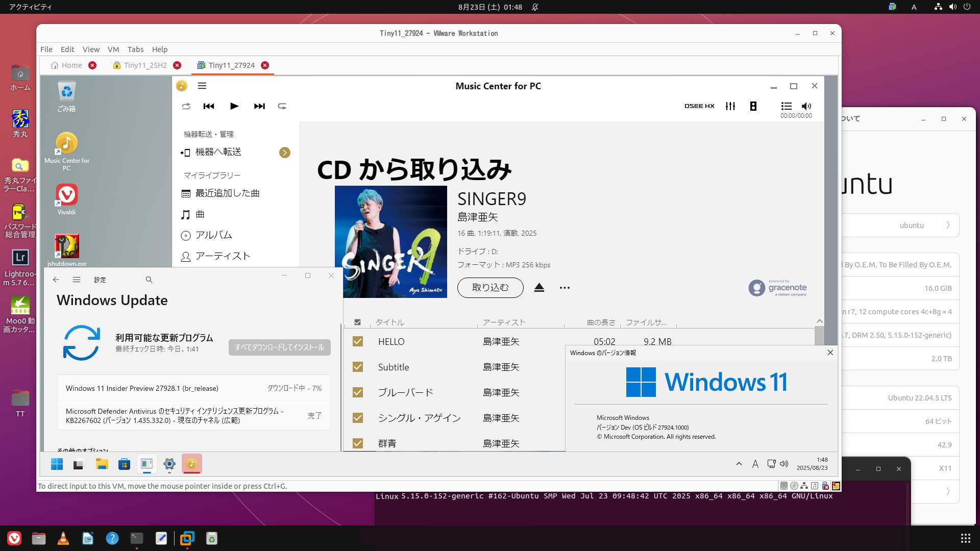The width and height of the screenshot is (980, 551).
Task: Skip to previous track
Action: coord(209,106)
